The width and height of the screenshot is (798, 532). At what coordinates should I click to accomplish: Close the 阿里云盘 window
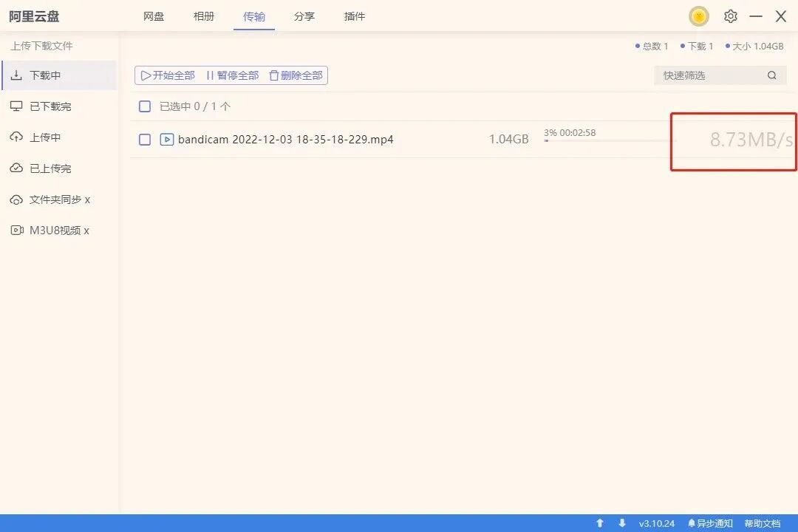coord(781,16)
